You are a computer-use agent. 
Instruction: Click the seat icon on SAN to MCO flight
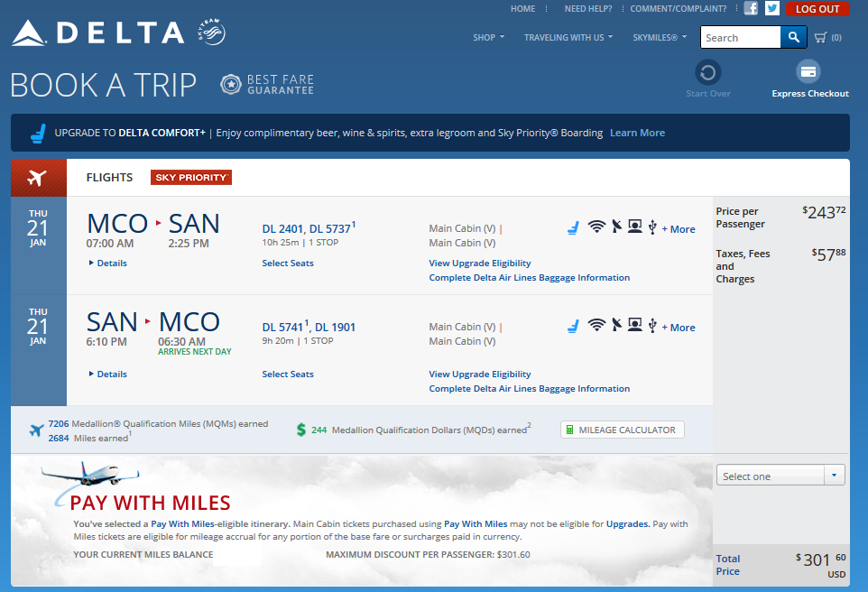tap(574, 327)
